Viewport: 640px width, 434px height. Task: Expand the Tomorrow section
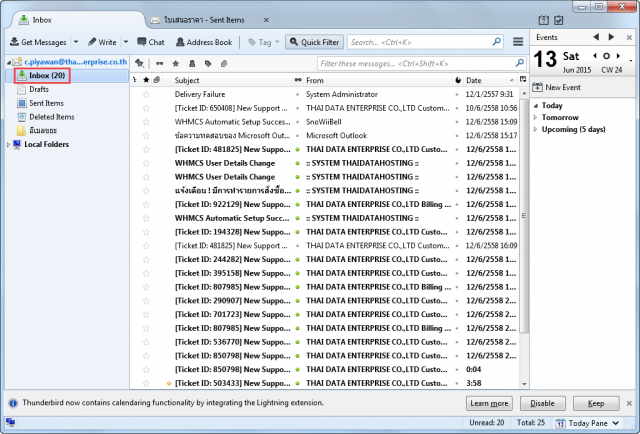pyautogui.click(x=536, y=118)
